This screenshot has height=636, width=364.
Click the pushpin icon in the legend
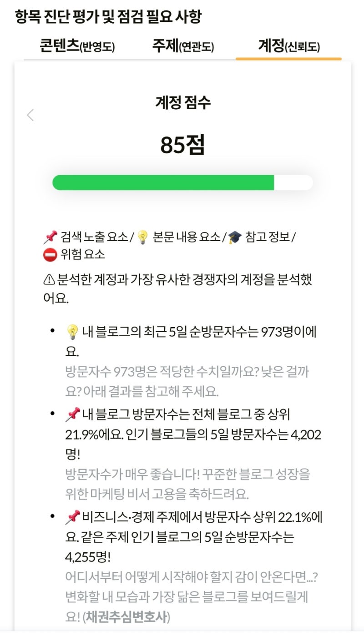pos(50,237)
